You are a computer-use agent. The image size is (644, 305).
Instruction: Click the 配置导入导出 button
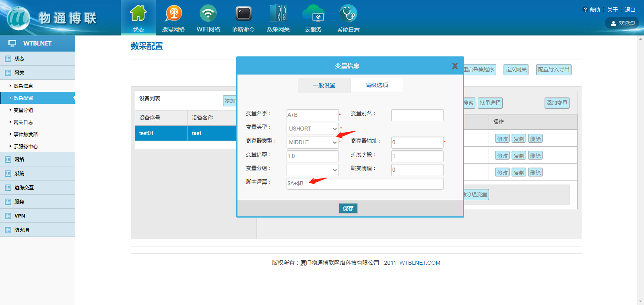click(x=554, y=70)
